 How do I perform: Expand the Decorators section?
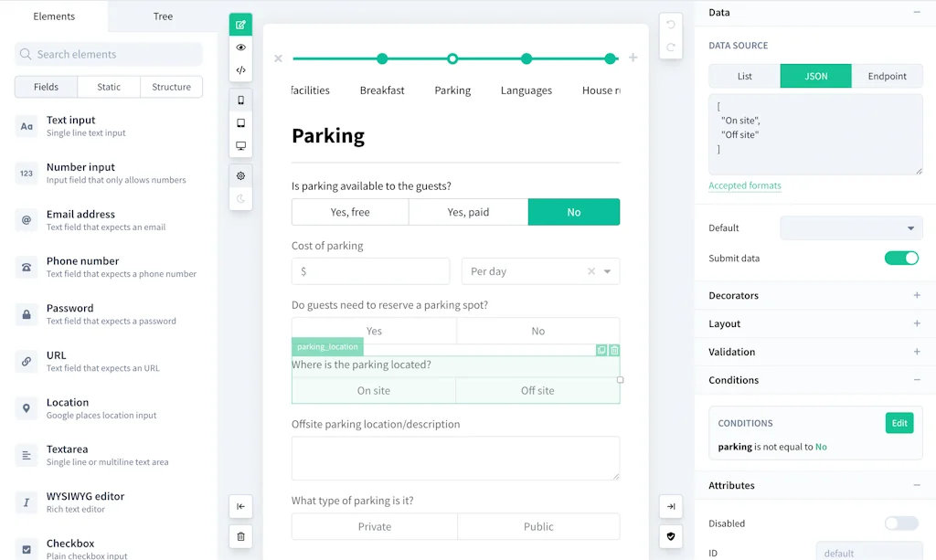917,295
